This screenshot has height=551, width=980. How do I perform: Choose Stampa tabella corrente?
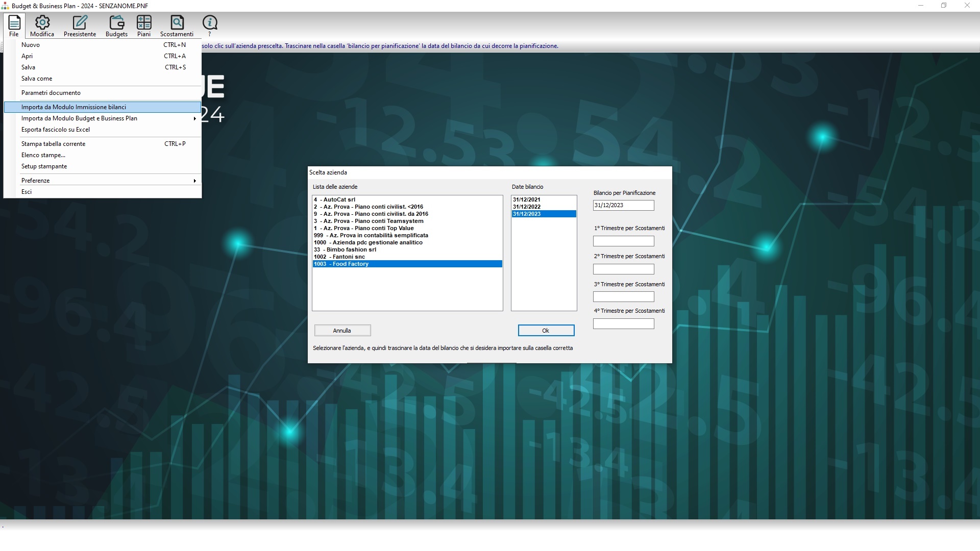tap(103, 144)
